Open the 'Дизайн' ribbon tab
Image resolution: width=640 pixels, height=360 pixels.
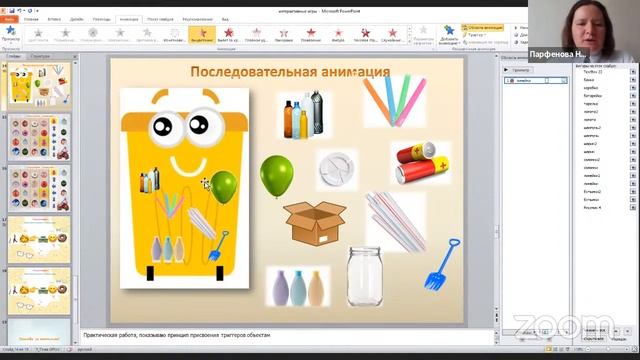[76, 19]
